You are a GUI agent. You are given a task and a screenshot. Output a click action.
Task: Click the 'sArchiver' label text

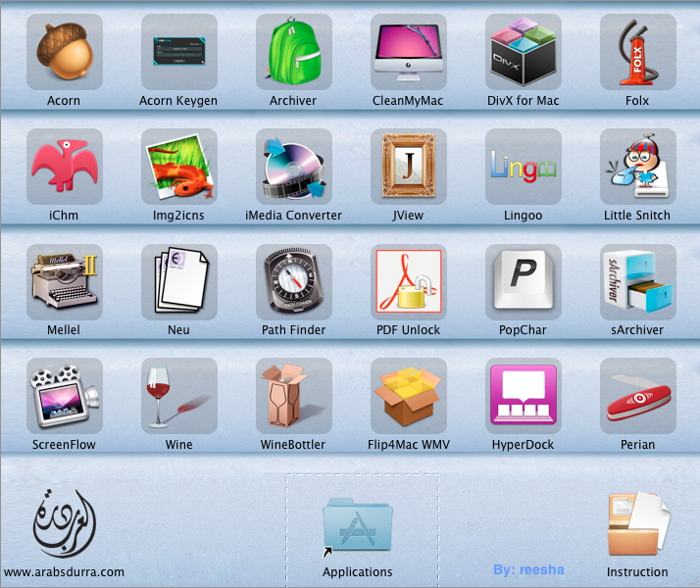coord(637,330)
